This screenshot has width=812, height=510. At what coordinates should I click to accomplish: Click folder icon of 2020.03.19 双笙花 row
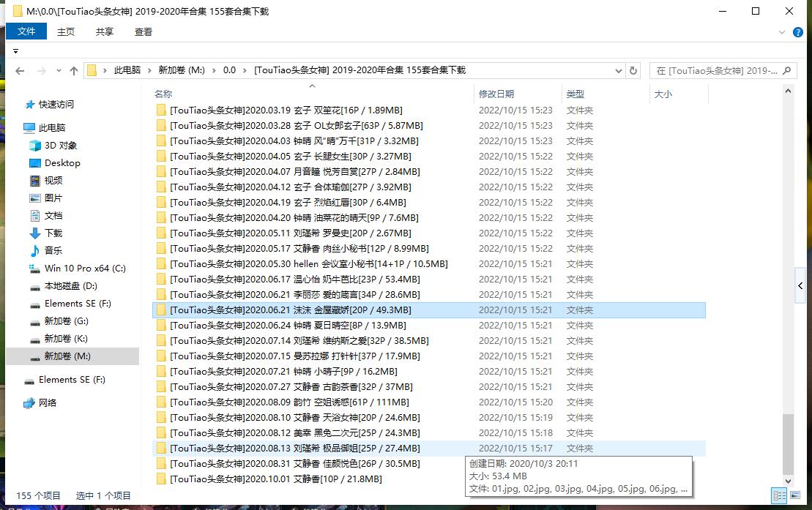point(161,110)
